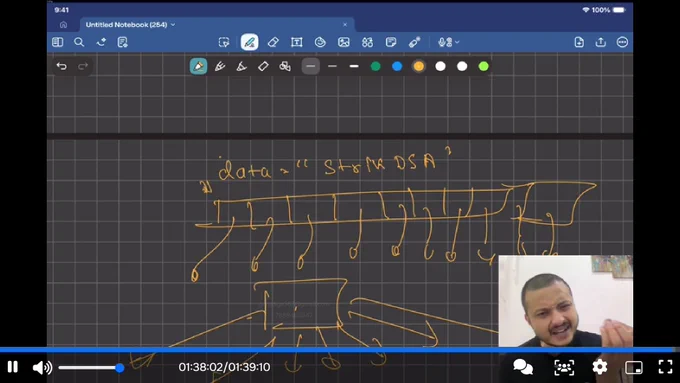
Task: Insert an image with picture tool
Action: 344,42
